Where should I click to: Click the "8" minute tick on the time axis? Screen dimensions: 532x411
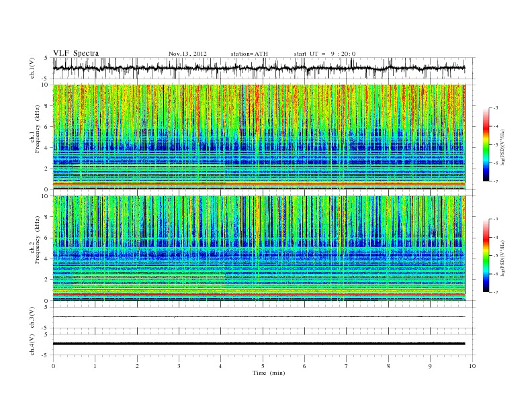[x=388, y=366]
